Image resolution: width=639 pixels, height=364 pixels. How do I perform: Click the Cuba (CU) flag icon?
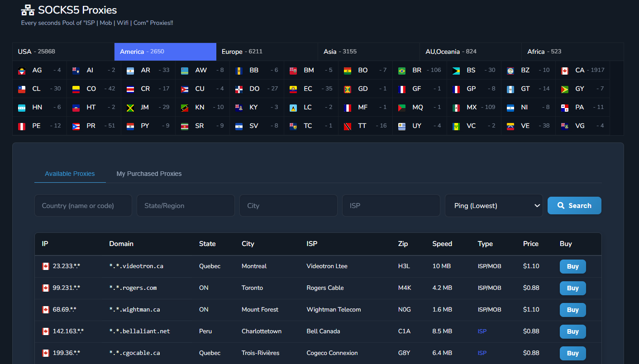[185, 89]
